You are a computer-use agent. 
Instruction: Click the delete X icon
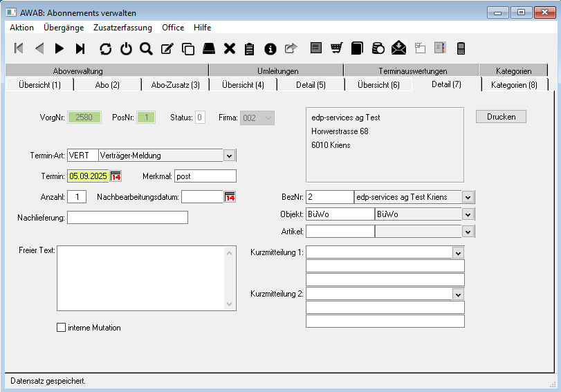point(230,48)
